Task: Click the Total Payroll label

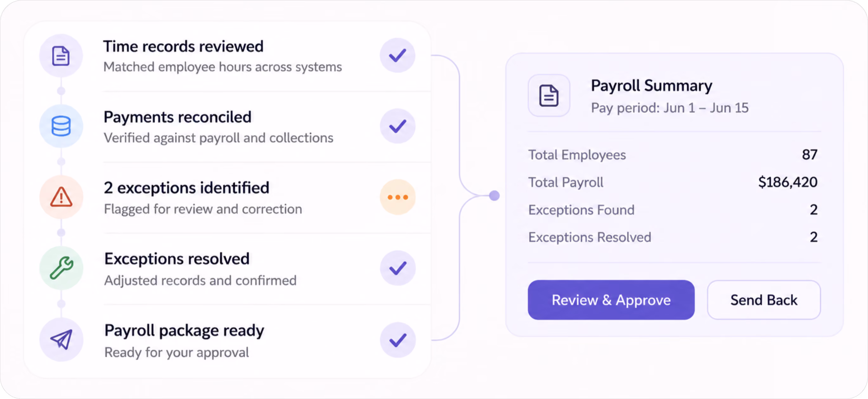Action: click(x=566, y=182)
